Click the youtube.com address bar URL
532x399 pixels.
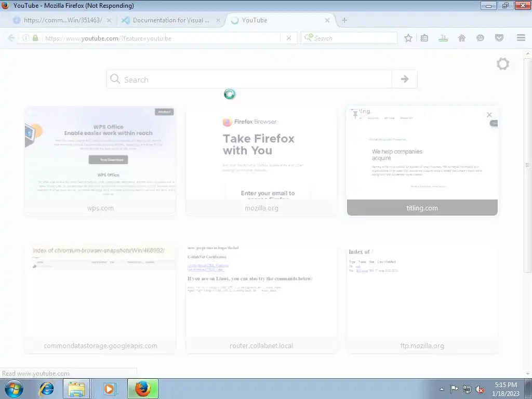[108, 38]
